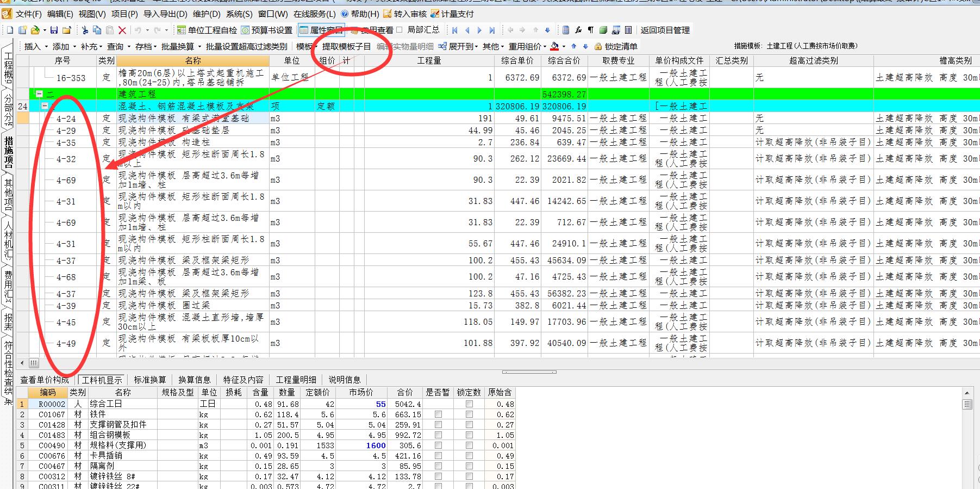980x489 pixels.
Task: Switch to 查看单价构成 tab
Action: coord(45,380)
